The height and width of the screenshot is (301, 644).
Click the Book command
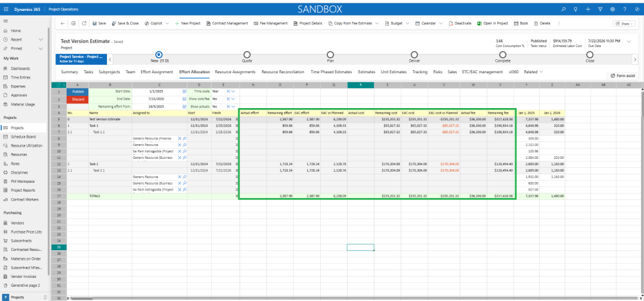pos(521,23)
